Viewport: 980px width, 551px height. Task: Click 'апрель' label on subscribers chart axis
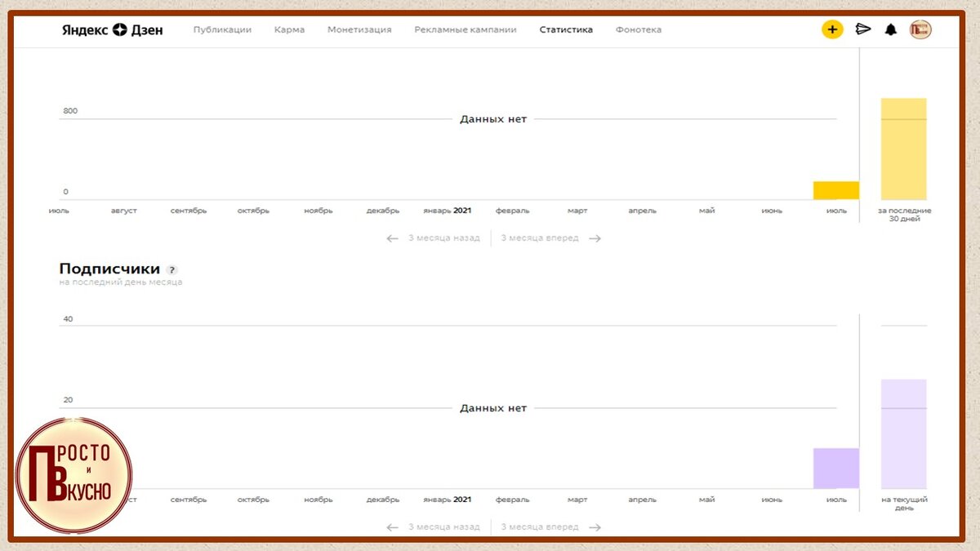642,500
